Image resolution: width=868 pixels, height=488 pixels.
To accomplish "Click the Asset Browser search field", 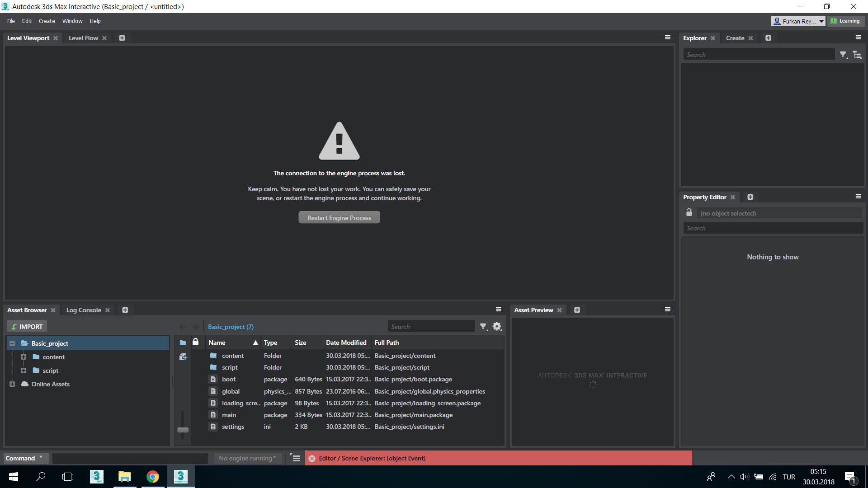I will point(431,327).
